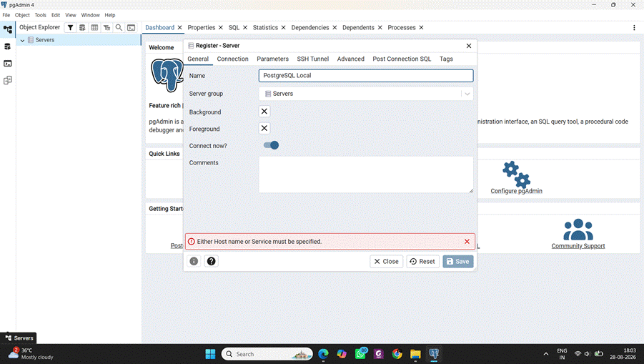Image resolution: width=644 pixels, height=364 pixels.
Task: Open the Server group dropdown
Action: [365, 94]
